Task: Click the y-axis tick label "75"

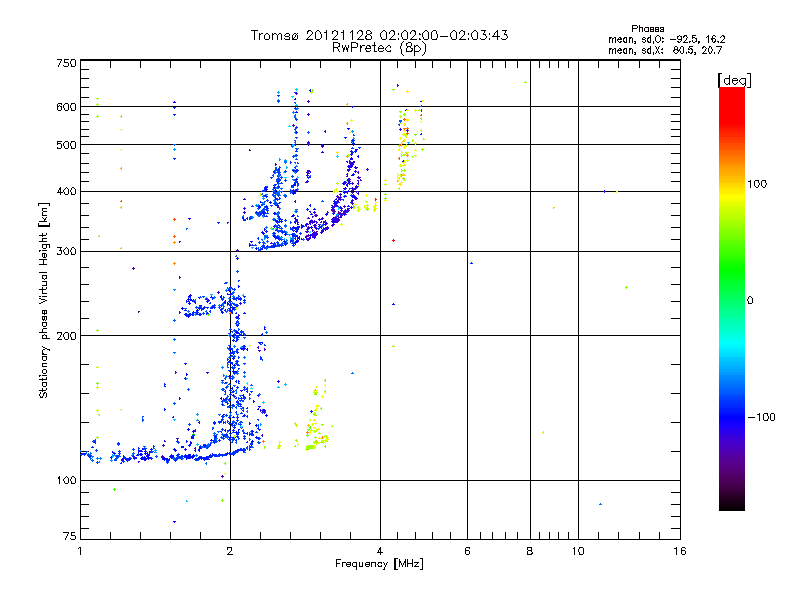Action: [x=70, y=536]
